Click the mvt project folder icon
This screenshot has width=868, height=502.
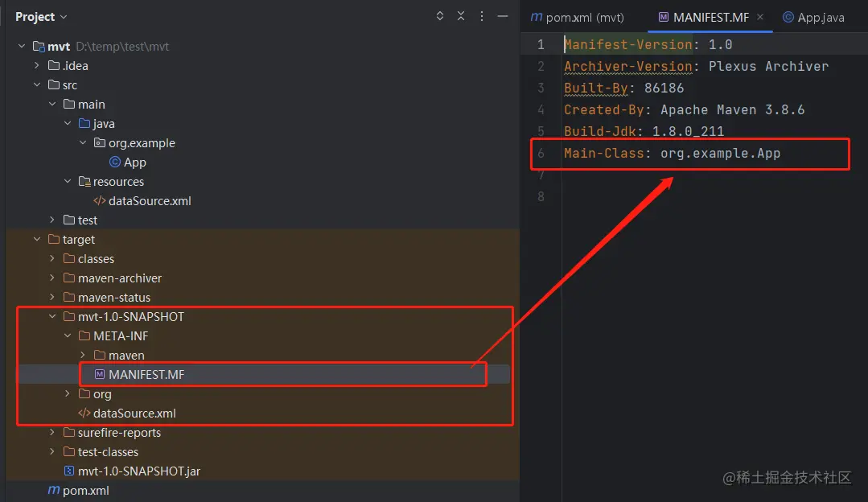(x=38, y=47)
